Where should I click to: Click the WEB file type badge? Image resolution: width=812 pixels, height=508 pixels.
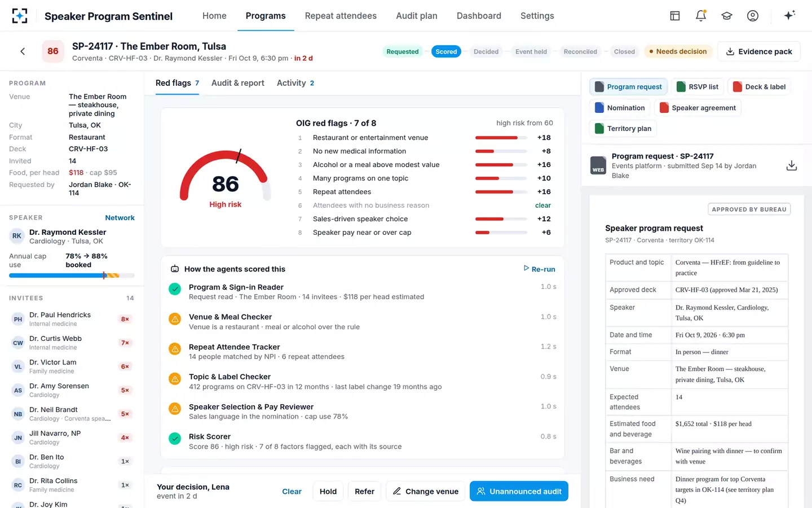[x=598, y=165]
